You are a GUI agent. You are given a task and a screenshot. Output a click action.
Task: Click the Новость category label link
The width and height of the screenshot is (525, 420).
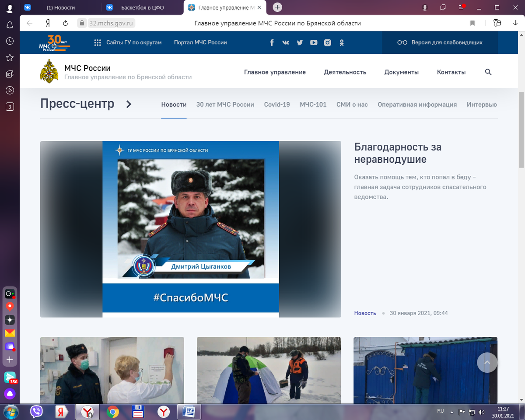pos(365,313)
